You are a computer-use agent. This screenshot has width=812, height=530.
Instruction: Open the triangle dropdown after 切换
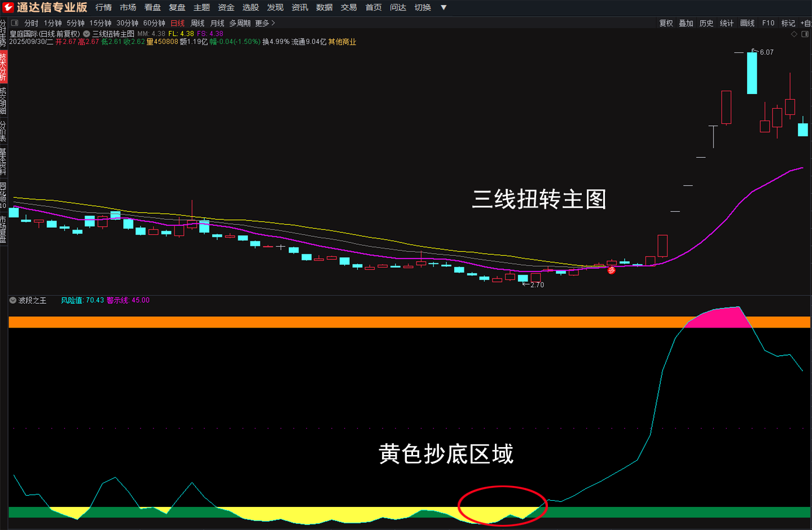point(444,7)
